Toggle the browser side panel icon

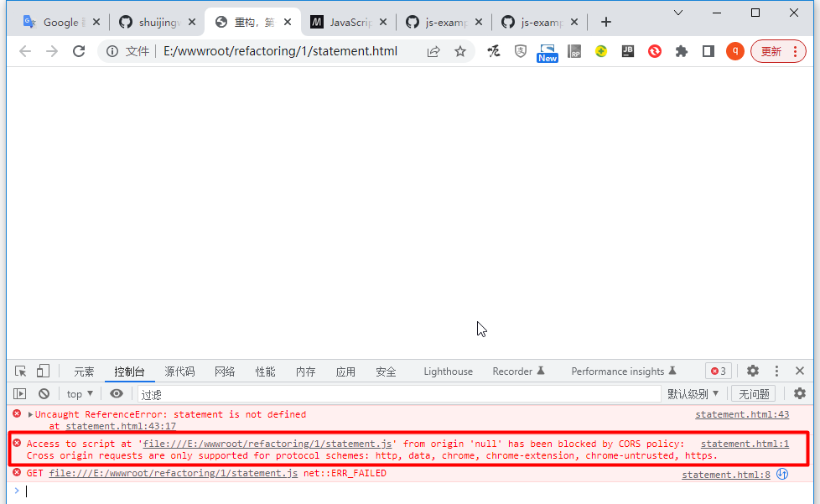708,51
